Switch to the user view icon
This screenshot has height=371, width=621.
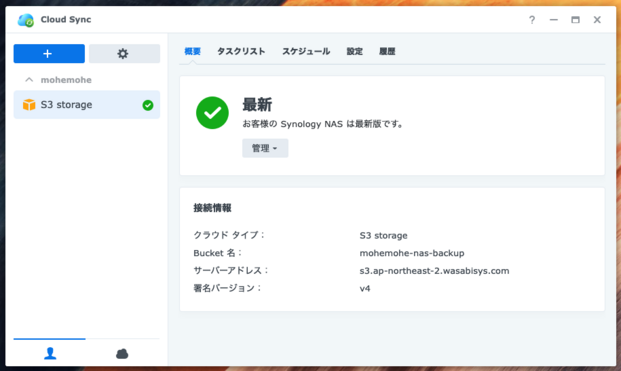pyautogui.click(x=50, y=353)
